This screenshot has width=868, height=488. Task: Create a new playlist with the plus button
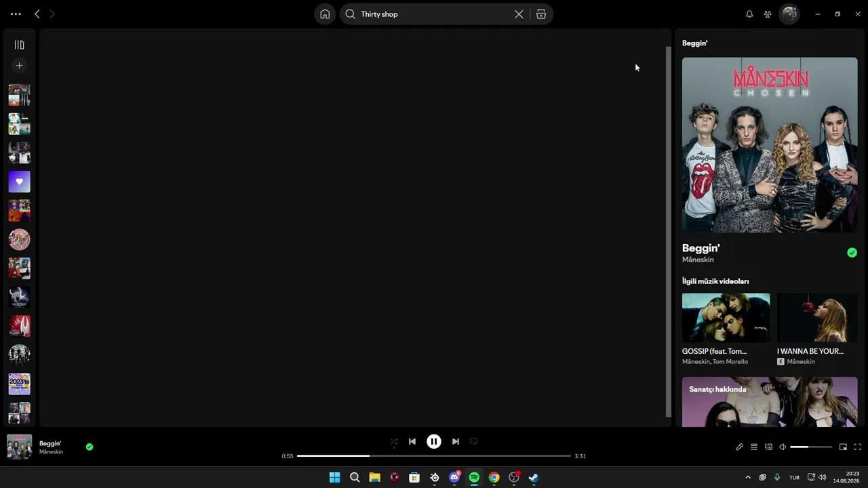19,66
